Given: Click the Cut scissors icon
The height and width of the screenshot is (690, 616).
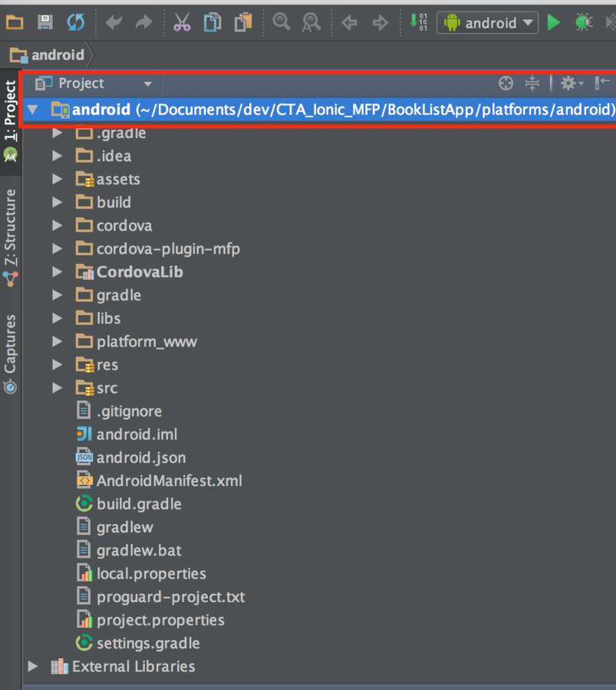Looking at the screenshot, I should point(182,22).
